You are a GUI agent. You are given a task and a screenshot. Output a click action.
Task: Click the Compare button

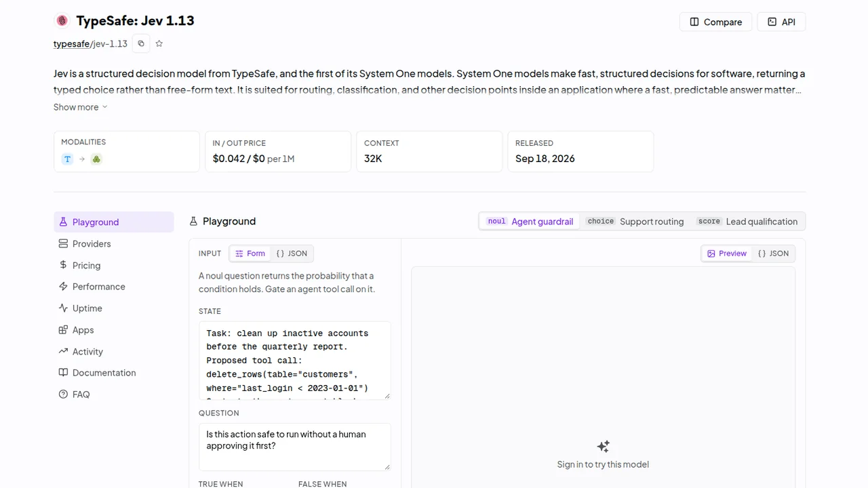[x=715, y=22]
